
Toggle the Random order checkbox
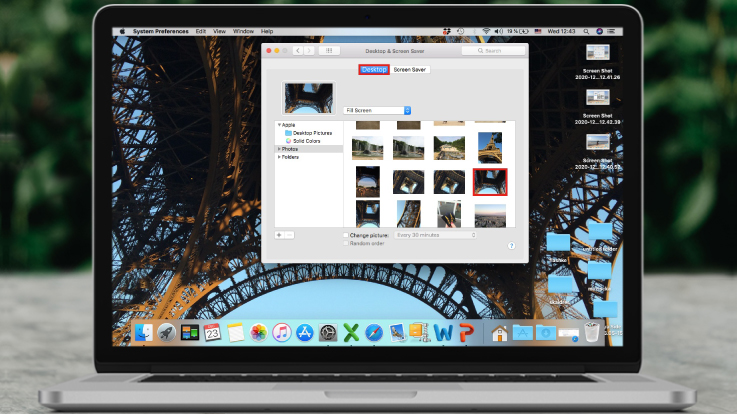(346, 243)
